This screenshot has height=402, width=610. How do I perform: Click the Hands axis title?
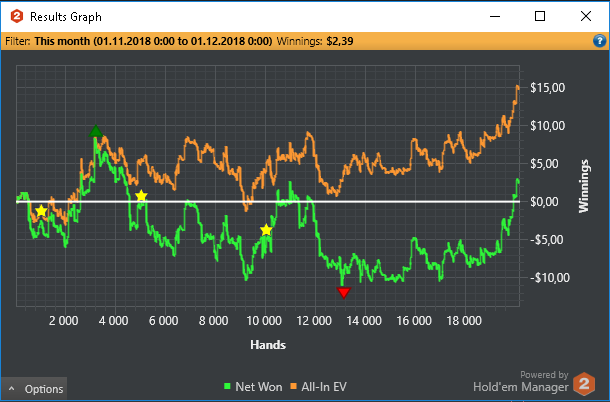pyautogui.click(x=268, y=345)
